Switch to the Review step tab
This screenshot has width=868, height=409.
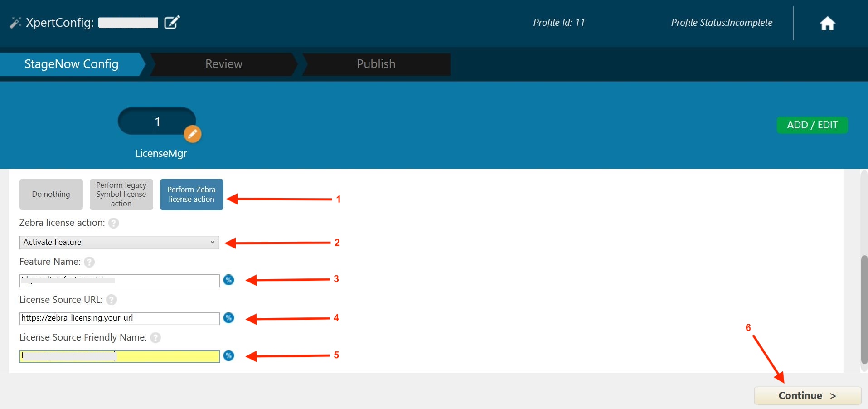[223, 64]
